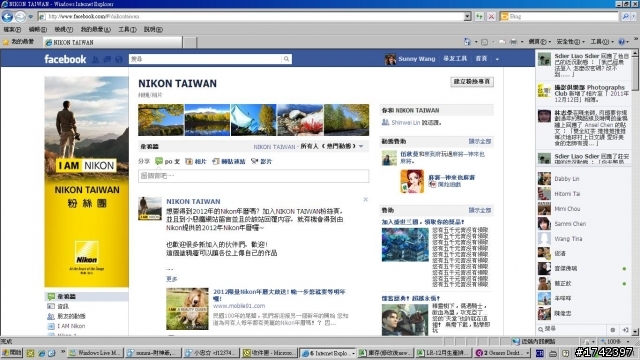Click the home link in Facebook header
Viewport: 640px width, 360px height.
point(481,59)
